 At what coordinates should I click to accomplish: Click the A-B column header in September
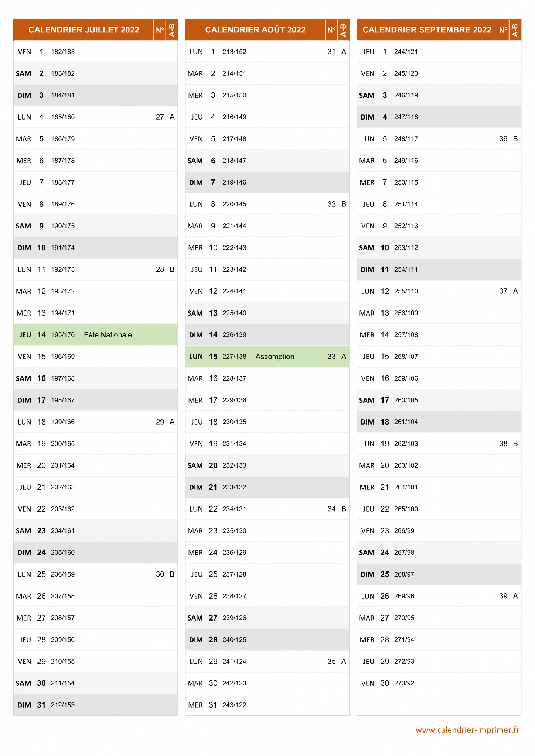pos(515,30)
